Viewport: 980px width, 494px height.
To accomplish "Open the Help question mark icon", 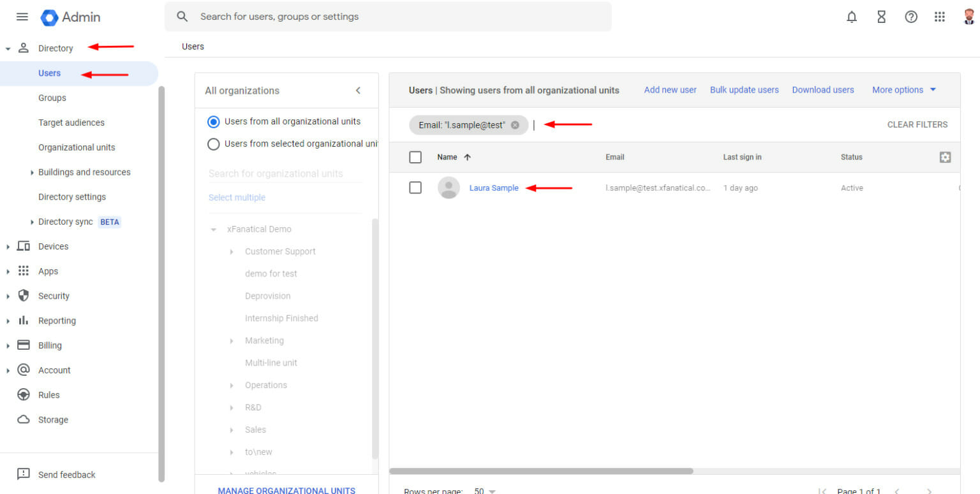I will click(x=910, y=17).
